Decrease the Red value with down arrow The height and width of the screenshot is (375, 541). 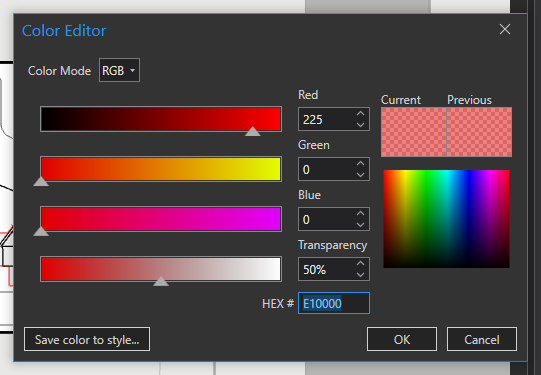pyautogui.click(x=361, y=125)
